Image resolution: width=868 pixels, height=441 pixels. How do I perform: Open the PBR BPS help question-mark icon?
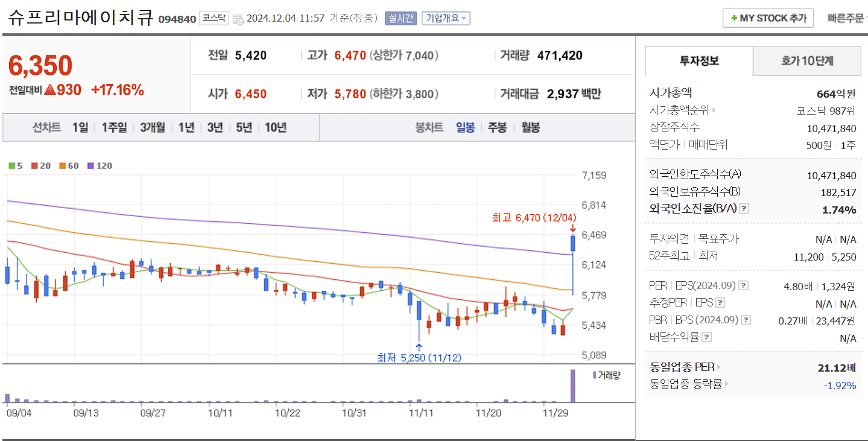[747, 320]
